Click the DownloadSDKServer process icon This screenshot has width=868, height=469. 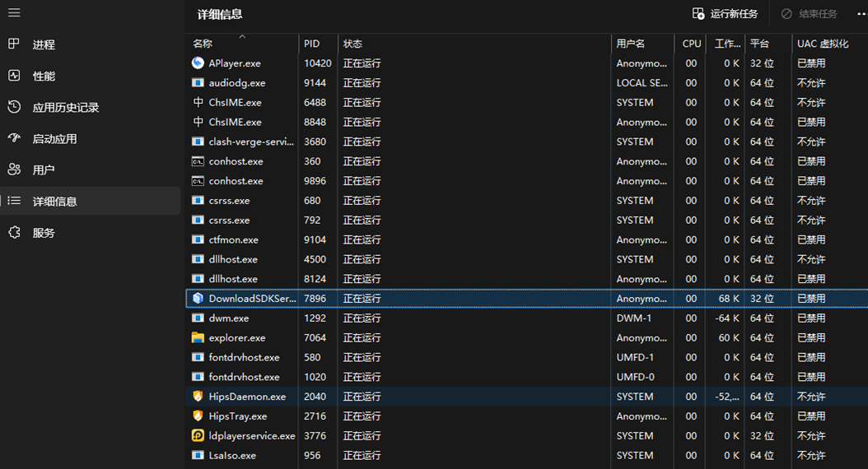point(198,299)
